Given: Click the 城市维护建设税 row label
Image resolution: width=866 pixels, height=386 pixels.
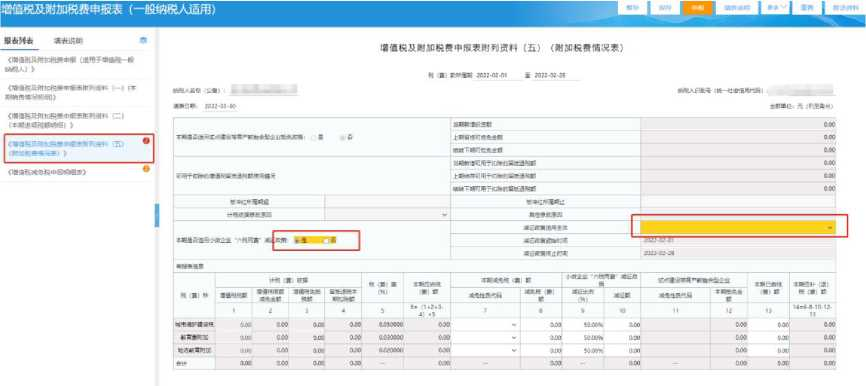Looking at the screenshot, I should pos(194,325).
